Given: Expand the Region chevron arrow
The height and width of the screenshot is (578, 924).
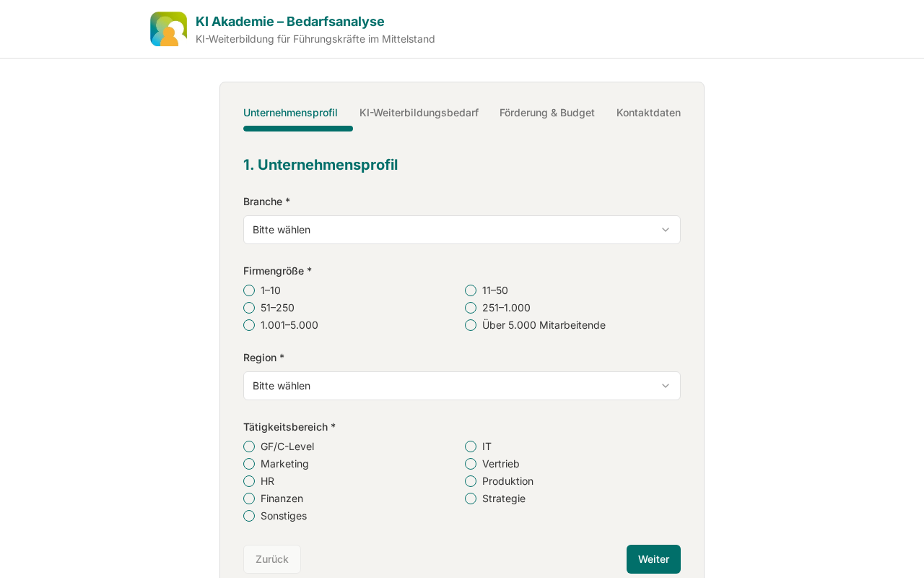Looking at the screenshot, I should (666, 386).
